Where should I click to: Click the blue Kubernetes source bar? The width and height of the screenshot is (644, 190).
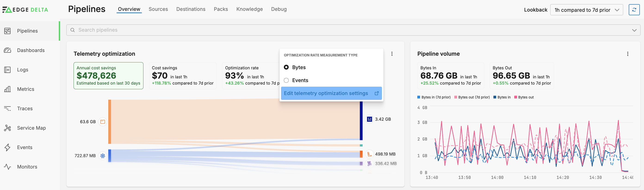[109, 156]
